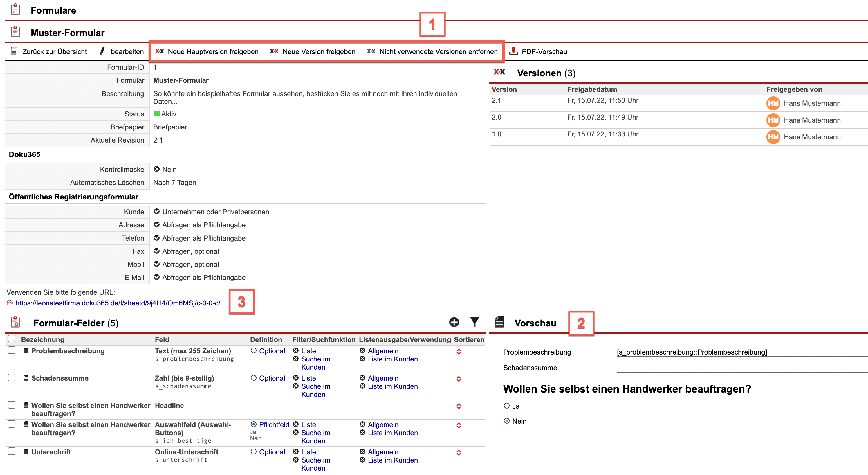Click the plus icon to add form field
The image size is (868, 475).
coord(454,322)
